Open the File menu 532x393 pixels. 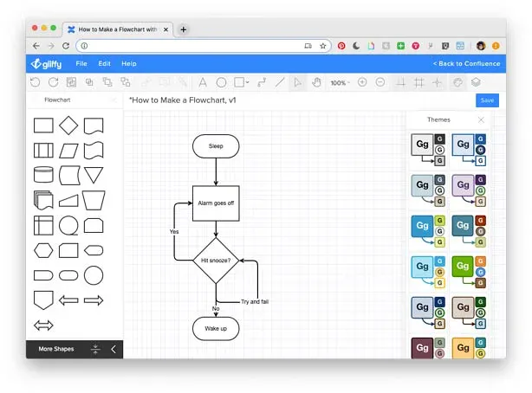[81, 63]
